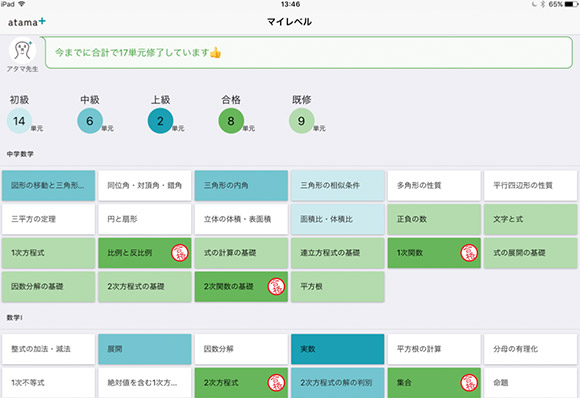Open the 三平方の定理 unit
Image resolution: width=580 pixels, height=398 pixels.
click(x=48, y=219)
